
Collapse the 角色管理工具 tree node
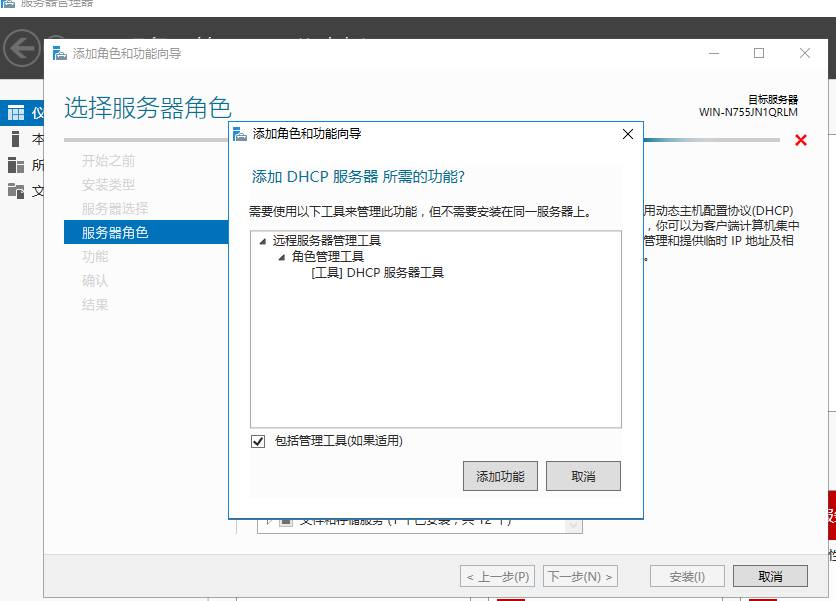pyautogui.click(x=282, y=257)
